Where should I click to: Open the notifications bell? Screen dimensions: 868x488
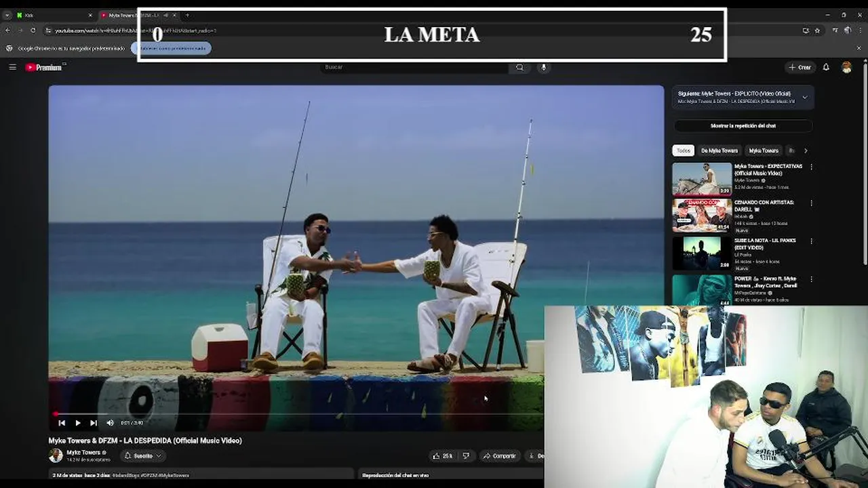(x=826, y=67)
